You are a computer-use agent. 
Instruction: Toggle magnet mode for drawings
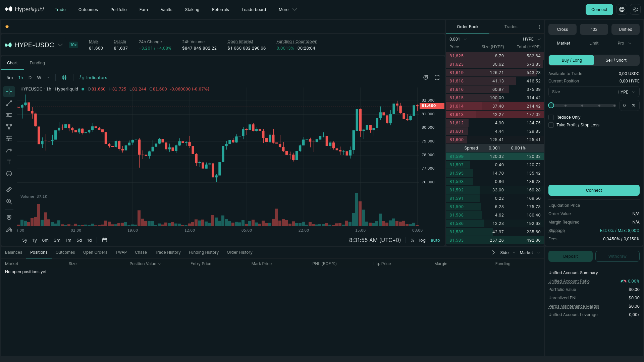pos(9,218)
